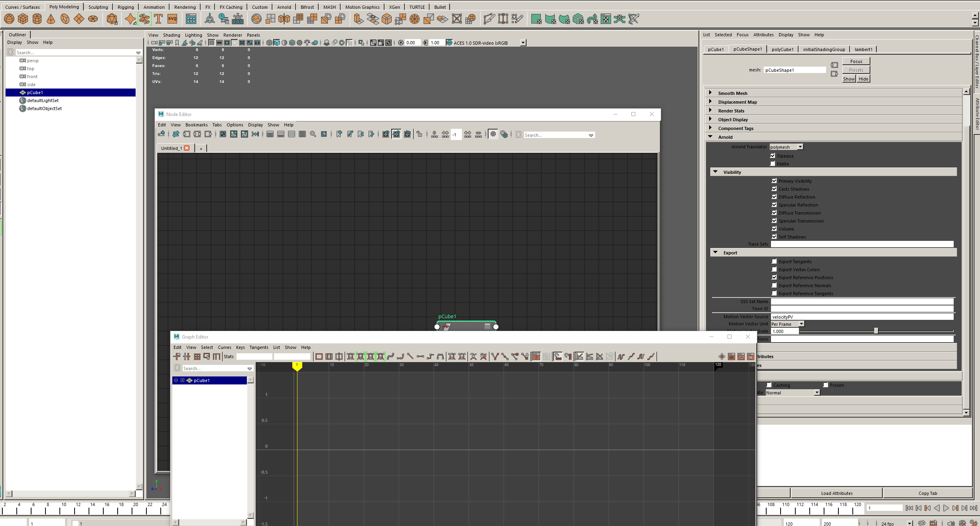This screenshot has width=980, height=526.
Task: Enable Export Tangents checkbox
Action: 774,262
